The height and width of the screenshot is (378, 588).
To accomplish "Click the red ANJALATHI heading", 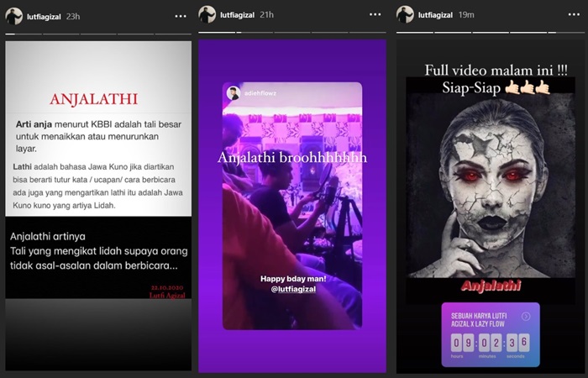I will click(94, 99).
